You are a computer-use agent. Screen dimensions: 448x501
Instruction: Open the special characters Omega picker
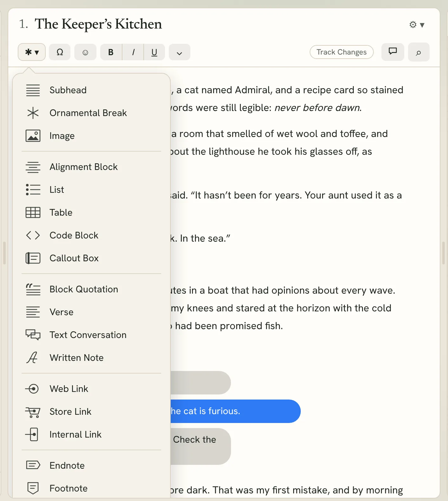(x=60, y=52)
